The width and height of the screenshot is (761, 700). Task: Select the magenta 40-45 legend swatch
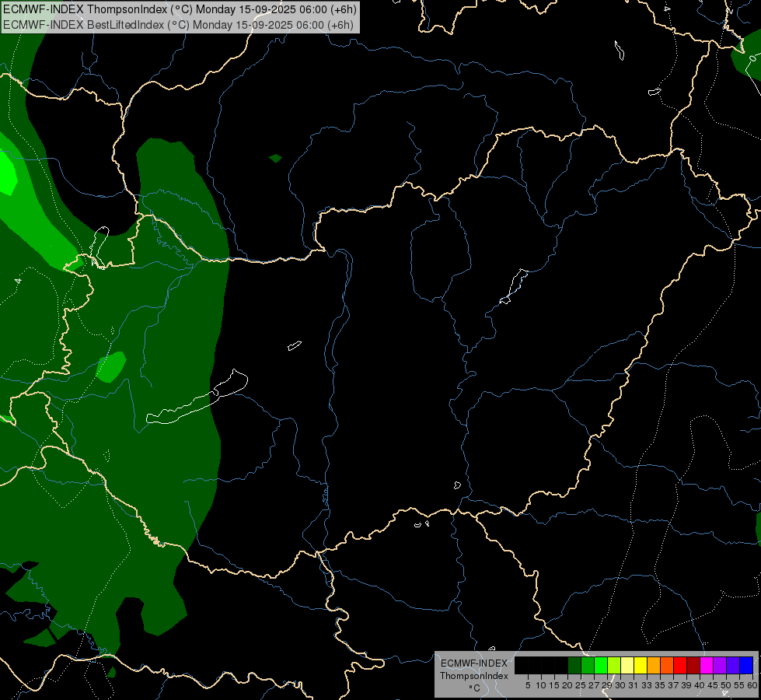707,665
